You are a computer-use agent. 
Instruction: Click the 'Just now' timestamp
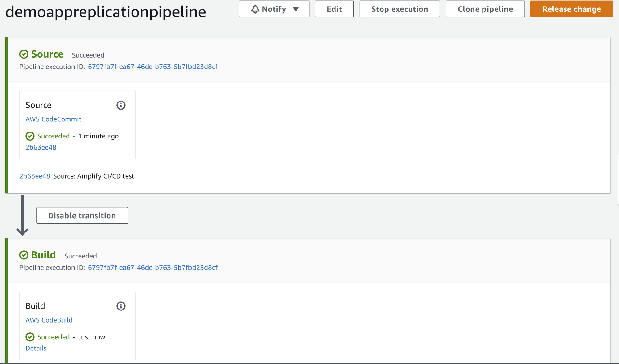(x=92, y=337)
